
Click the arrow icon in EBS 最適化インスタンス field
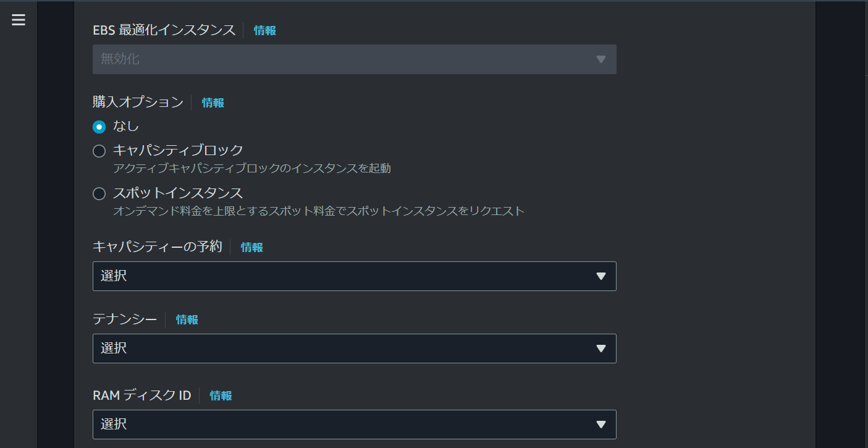(x=600, y=59)
